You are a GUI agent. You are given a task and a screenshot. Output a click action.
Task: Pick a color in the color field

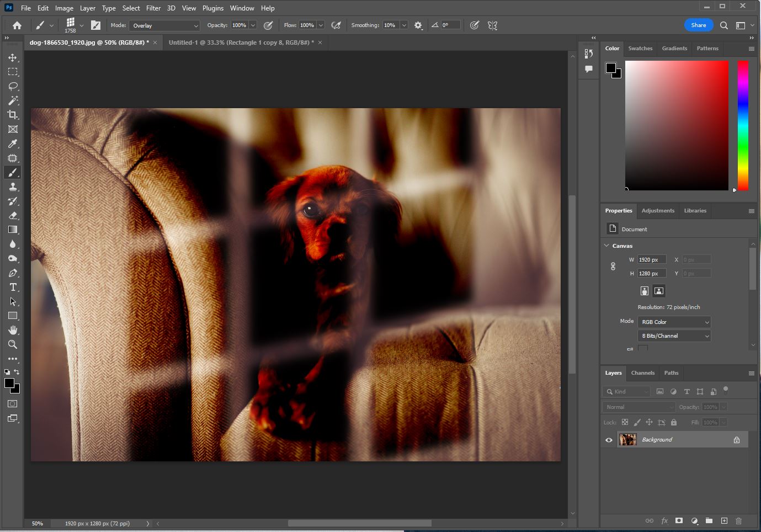click(677, 125)
